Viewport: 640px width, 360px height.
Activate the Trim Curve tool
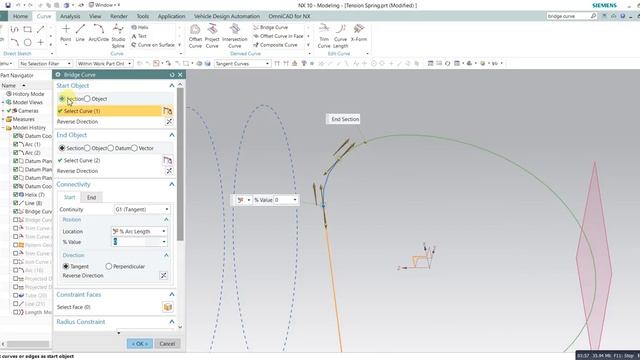pyautogui.click(x=324, y=36)
